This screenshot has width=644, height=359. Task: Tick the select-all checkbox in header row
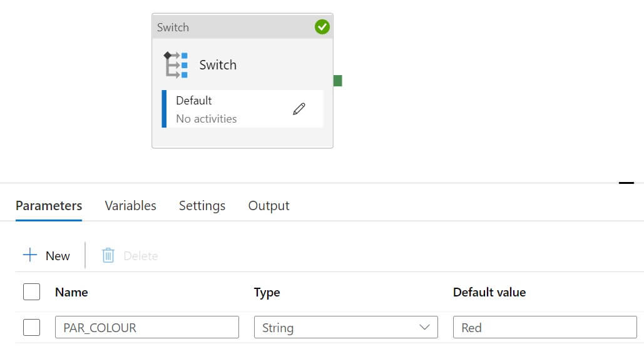click(x=31, y=292)
